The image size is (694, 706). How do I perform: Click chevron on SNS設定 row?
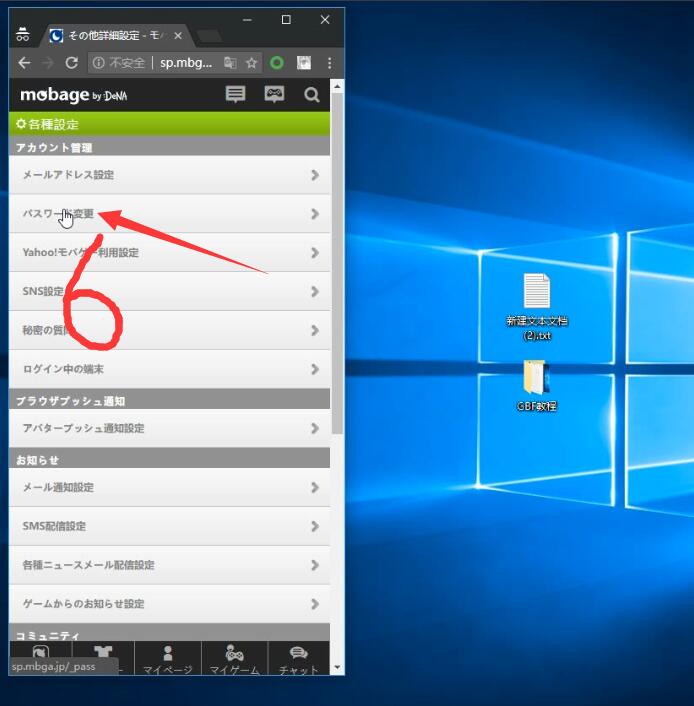click(315, 291)
